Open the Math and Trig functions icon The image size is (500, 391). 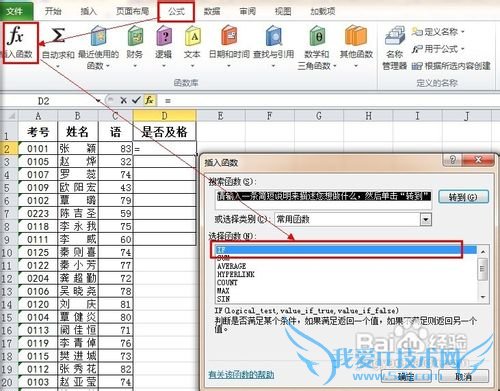pos(317,36)
